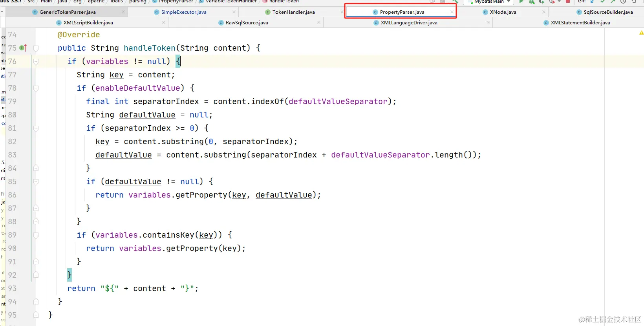
Task: Start debugging with the Debug bug icon
Action: click(532, 2)
